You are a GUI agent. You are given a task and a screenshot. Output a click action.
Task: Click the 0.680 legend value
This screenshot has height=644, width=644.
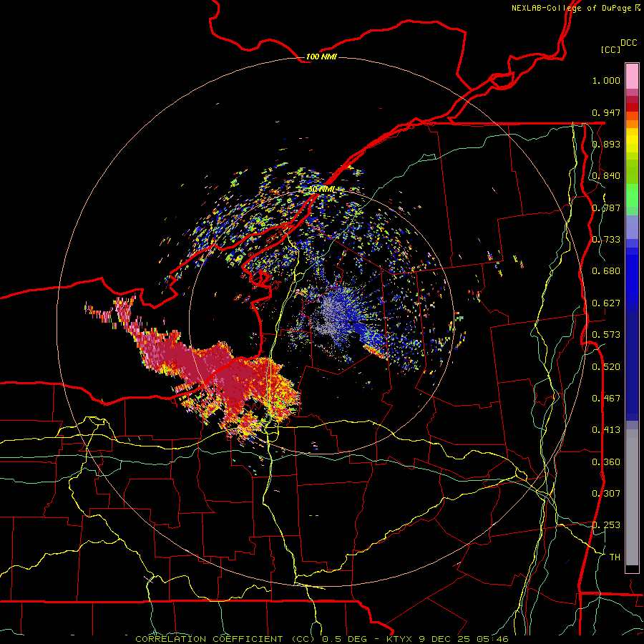click(606, 271)
